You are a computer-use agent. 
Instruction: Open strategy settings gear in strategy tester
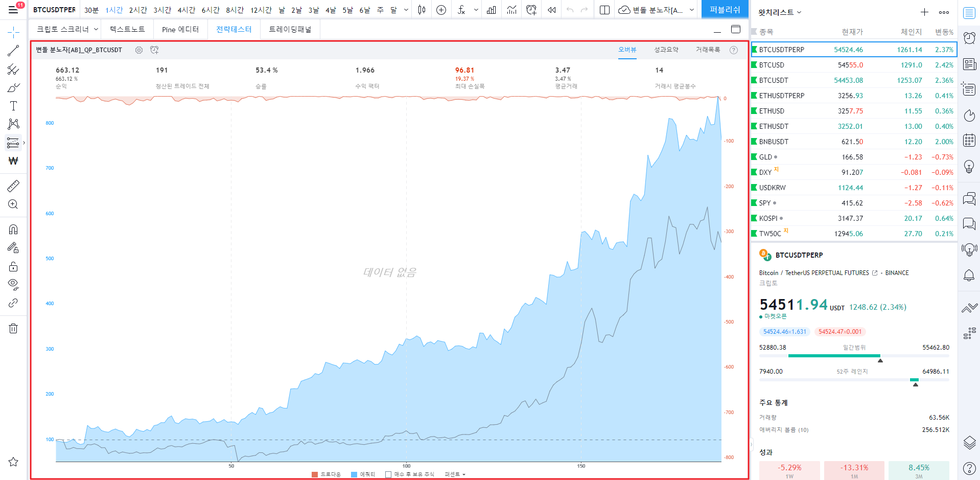pyautogui.click(x=139, y=50)
